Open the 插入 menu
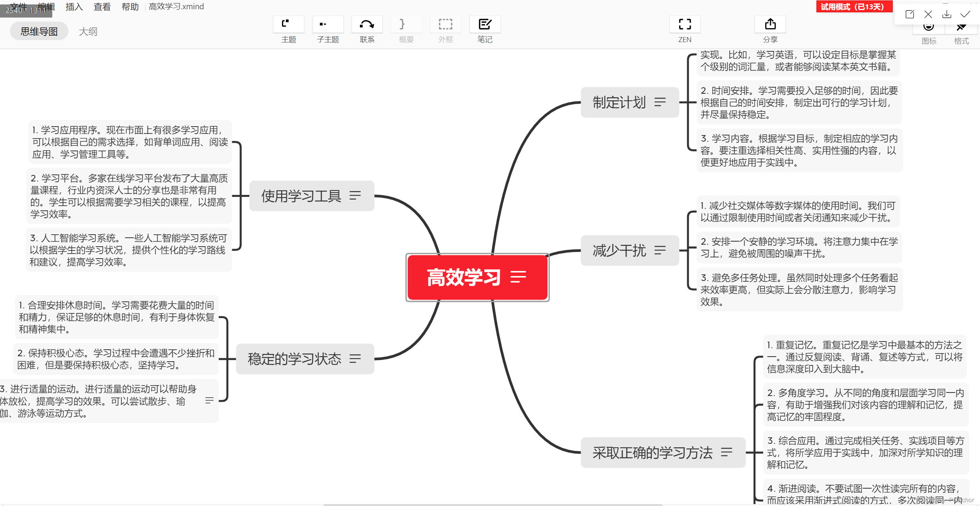Screen dimensions: 980x506 tap(74, 7)
